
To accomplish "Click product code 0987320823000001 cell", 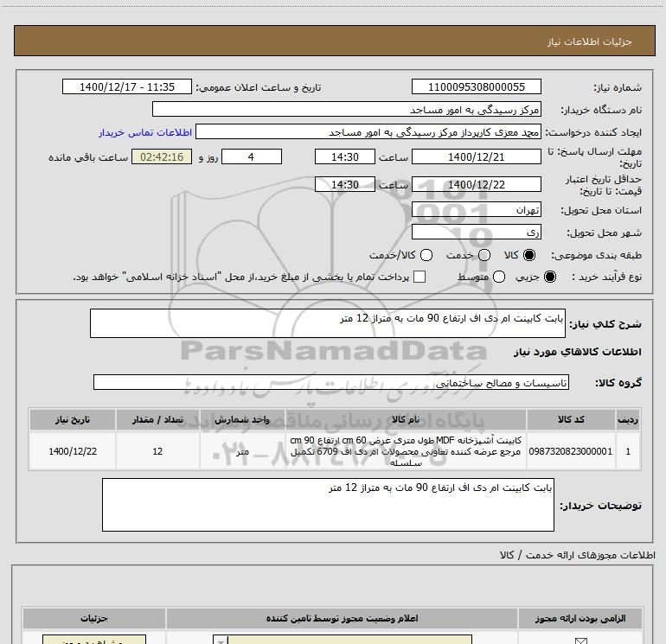I will (x=571, y=451).
